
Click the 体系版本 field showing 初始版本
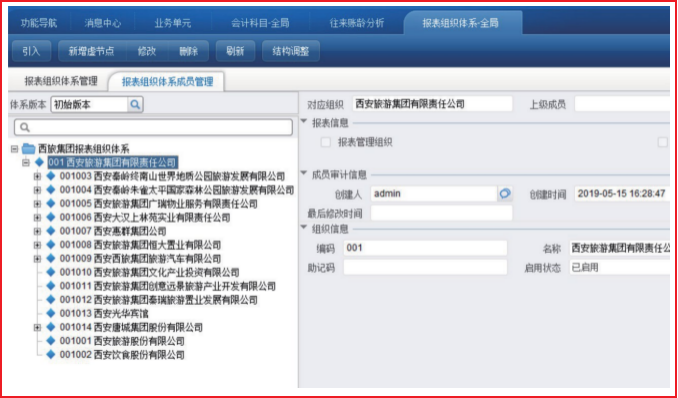90,105
